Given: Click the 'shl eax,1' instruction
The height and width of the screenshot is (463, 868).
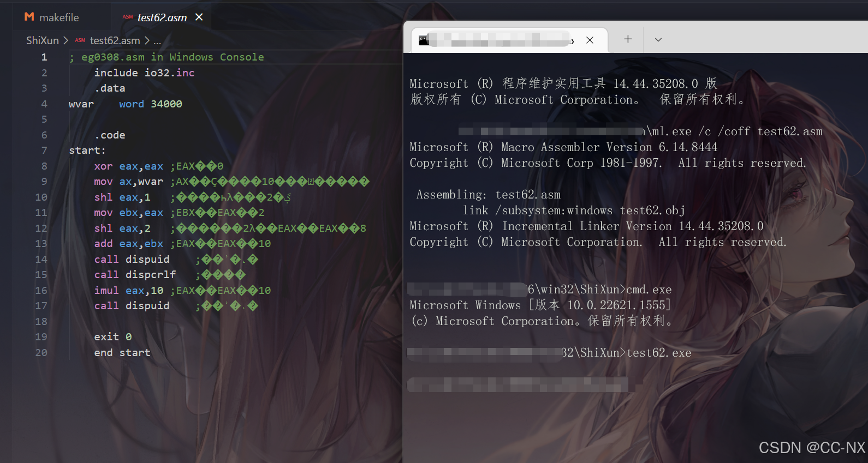Looking at the screenshot, I should (122, 197).
